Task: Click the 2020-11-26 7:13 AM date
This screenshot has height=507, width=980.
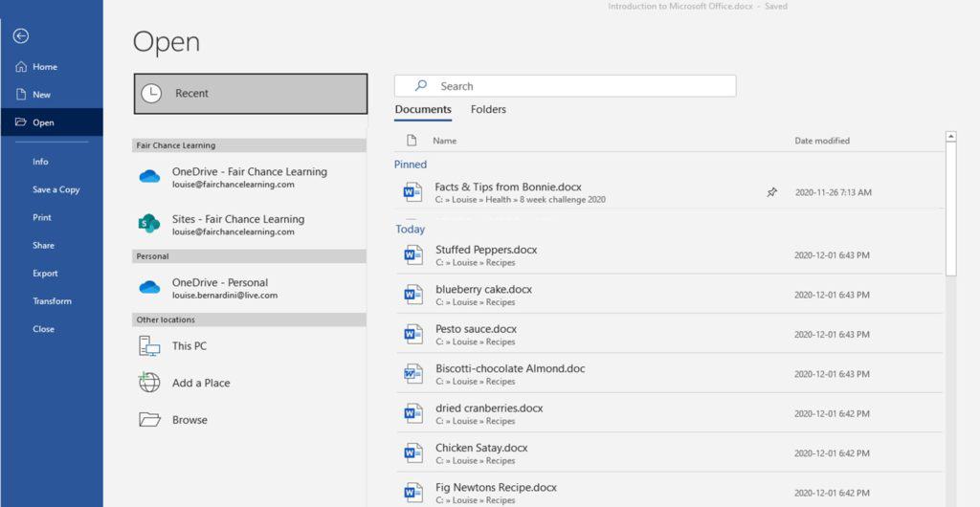Action: click(834, 192)
